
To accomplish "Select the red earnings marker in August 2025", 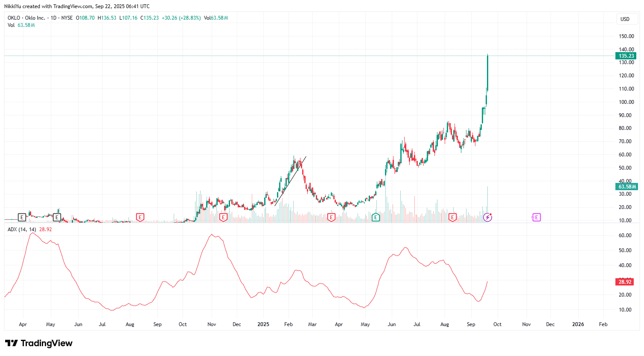I will (x=452, y=218).
